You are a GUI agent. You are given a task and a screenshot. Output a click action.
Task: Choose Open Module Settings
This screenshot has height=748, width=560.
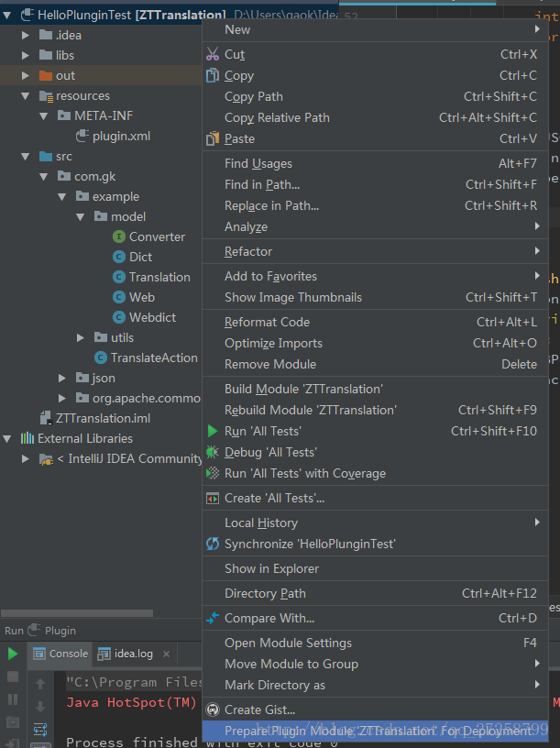coord(376,643)
